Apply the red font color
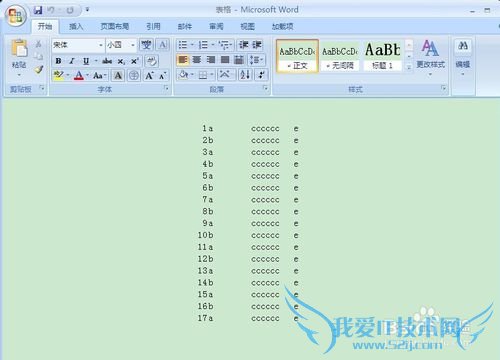500x360 pixels. [x=79, y=75]
